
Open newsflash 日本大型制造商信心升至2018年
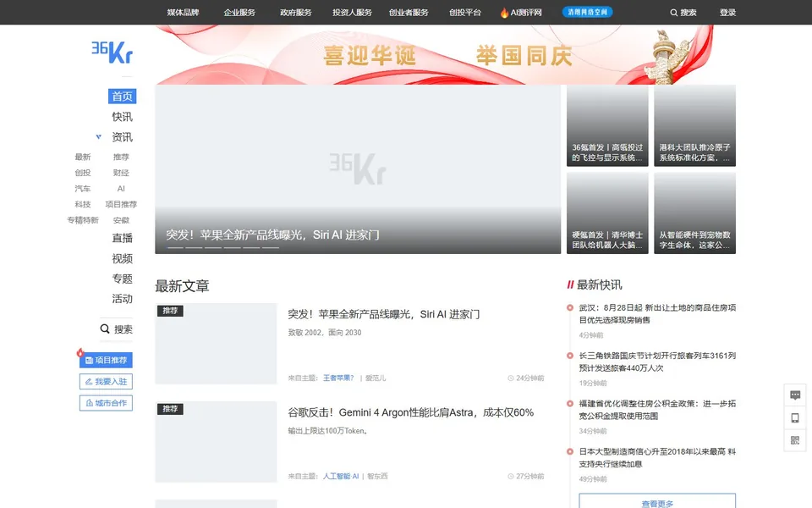(x=657, y=458)
